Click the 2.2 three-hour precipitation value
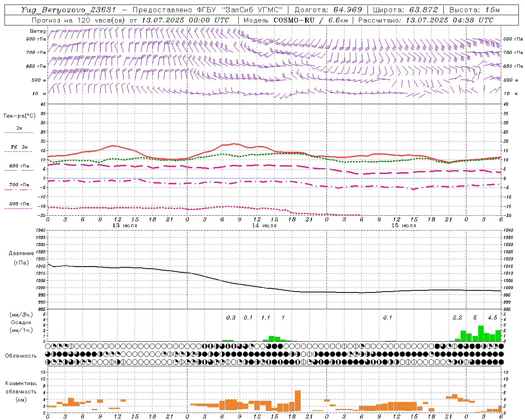The width and height of the screenshot is (525, 420). pyautogui.click(x=457, y=317)
